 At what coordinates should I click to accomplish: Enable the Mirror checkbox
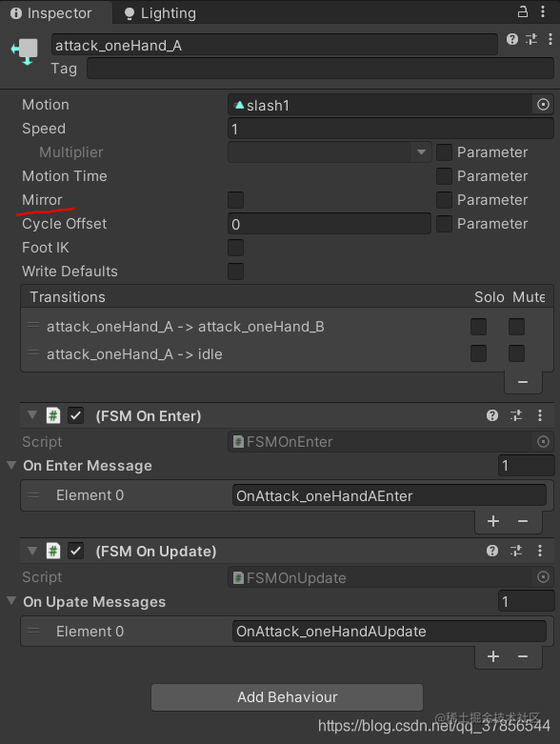[x=235, y=200]
